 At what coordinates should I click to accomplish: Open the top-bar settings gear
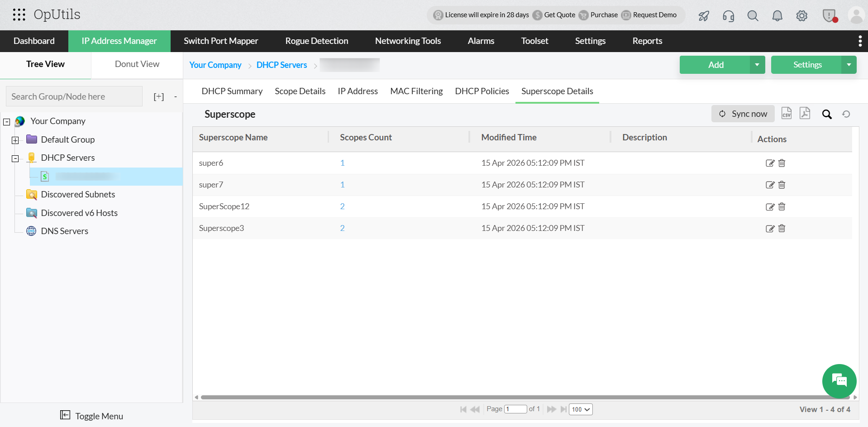(x=801, y=15)
